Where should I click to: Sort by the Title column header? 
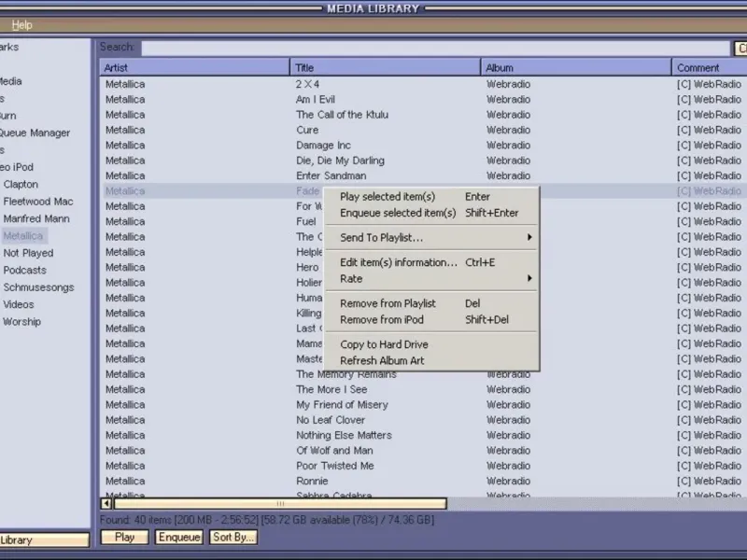click(x=385, y=67)
